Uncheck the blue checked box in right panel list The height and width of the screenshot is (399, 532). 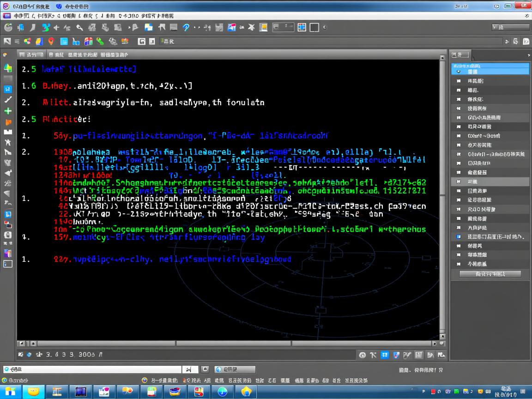pos(459,236)
